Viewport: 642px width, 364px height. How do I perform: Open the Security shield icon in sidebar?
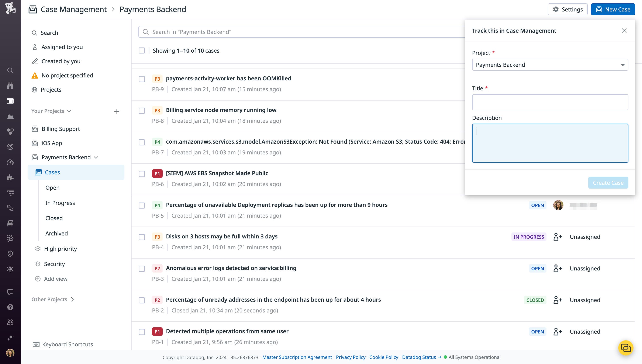point(10,253)
